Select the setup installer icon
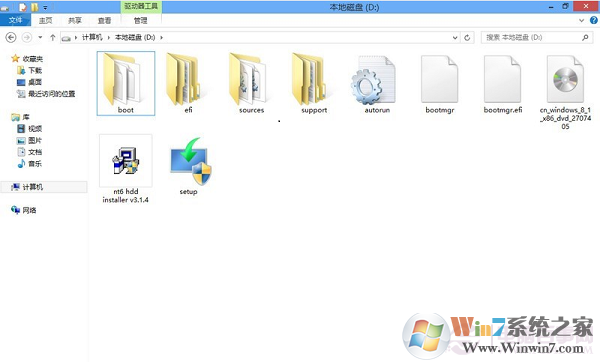This screenshot has height=362, width=600. 191,161
